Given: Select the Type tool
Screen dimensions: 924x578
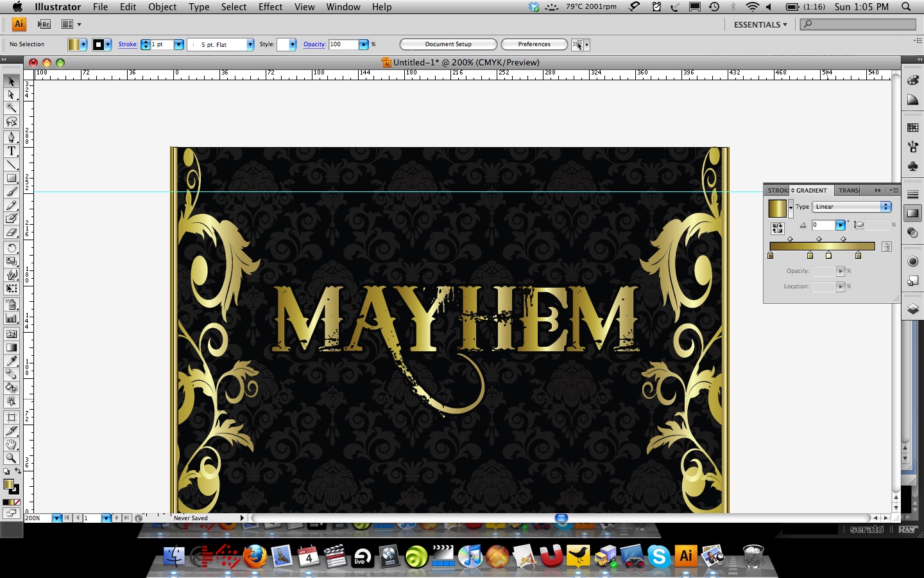Looking at the screenshot, I should [x=12, y=151].
